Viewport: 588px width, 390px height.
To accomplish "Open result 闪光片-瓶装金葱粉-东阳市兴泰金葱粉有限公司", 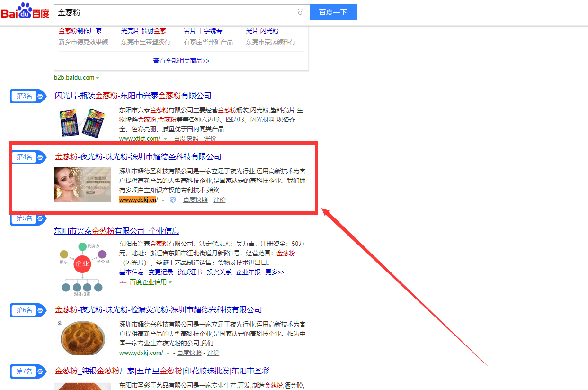I will click(133, 95).
